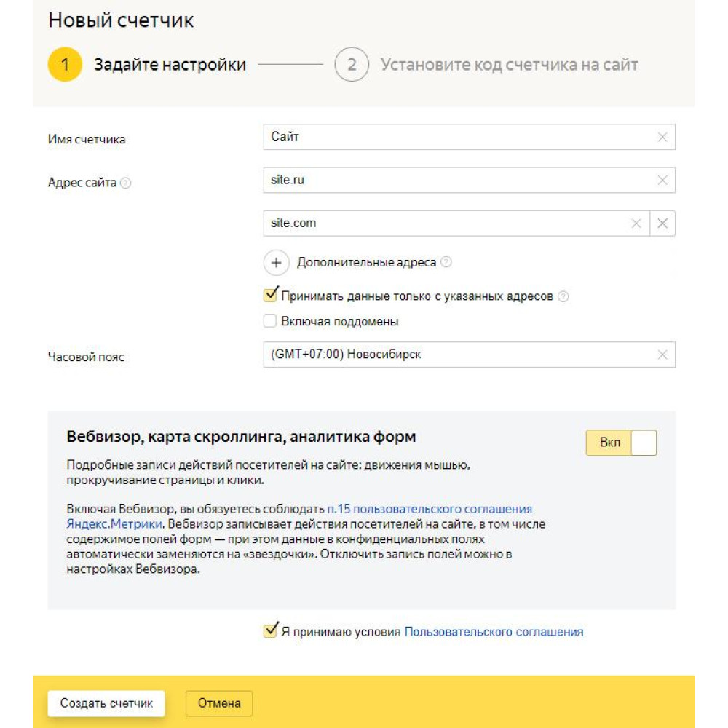Viewport: 728px width, 728px height.
Task: Open the Пользовательского соглашения link
Action: click(x=494, y=632)
